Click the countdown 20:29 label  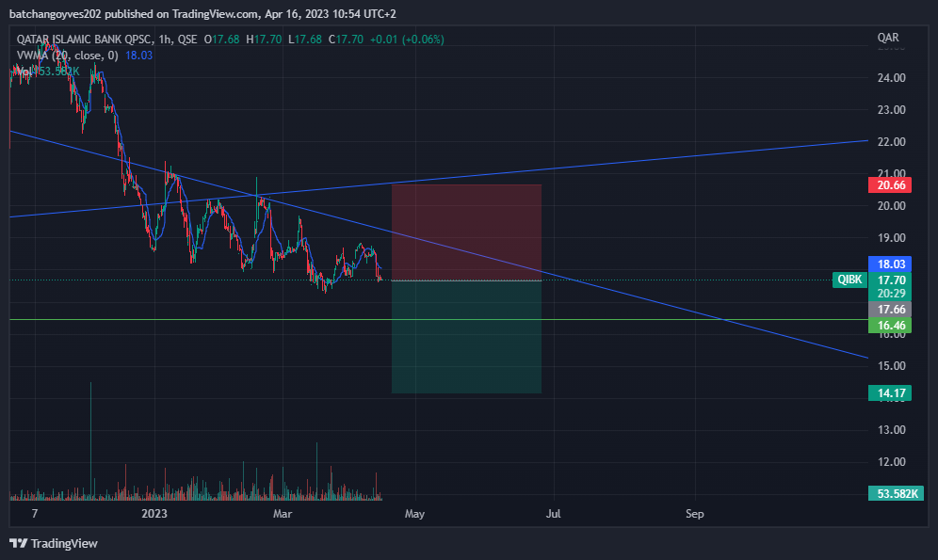(890, 294)
